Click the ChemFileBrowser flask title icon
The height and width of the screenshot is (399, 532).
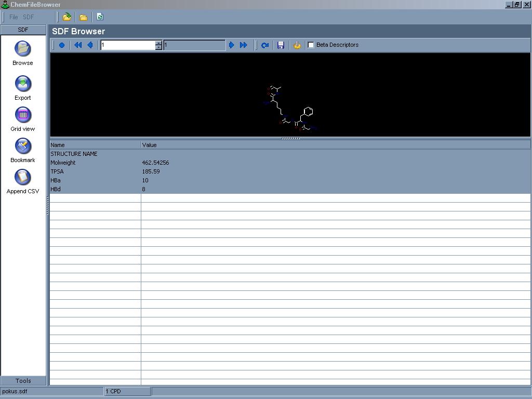5,4
